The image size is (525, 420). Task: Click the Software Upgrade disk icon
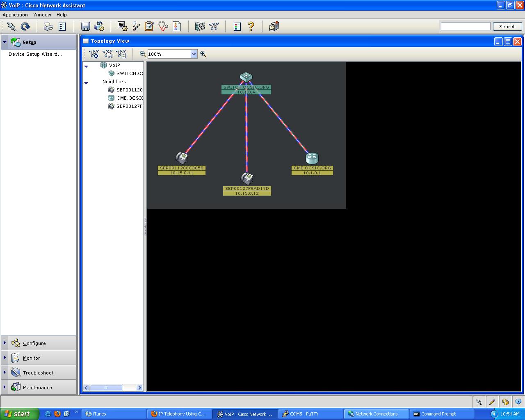[99, 27]
